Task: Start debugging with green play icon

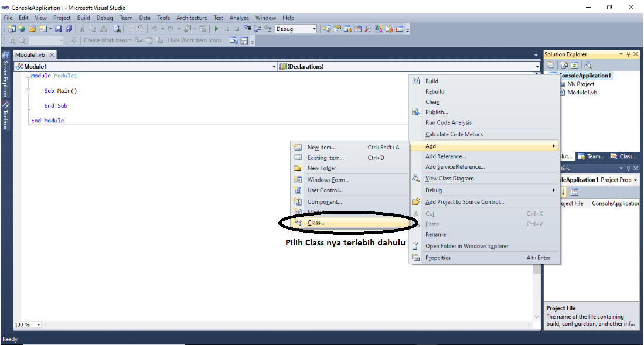Action: tap(216, 29)
